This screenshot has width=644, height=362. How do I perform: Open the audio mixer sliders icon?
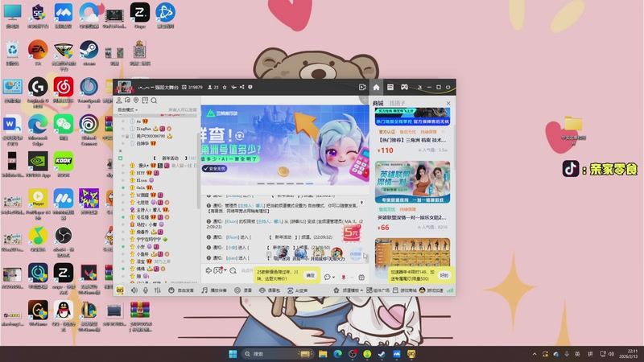[157, 290]
